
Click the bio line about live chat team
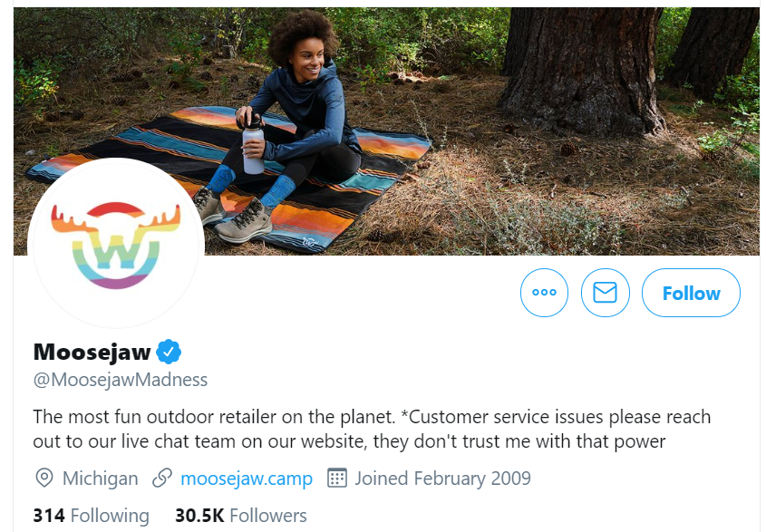pos(349,441)
